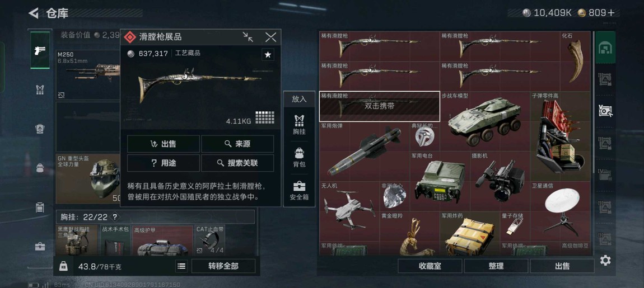This screenshot has height=288, width=644.
Task: Open the 来源 source search
Action: coord(237,144)
